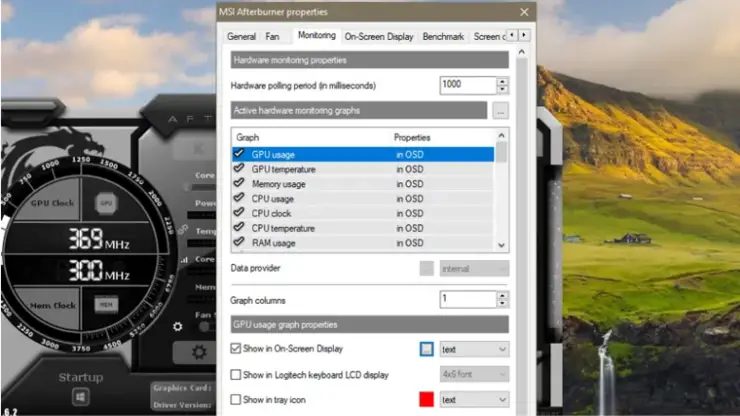
Task: Open the On-Screen Display text type dropdown
Action: (x=474, y=349)
